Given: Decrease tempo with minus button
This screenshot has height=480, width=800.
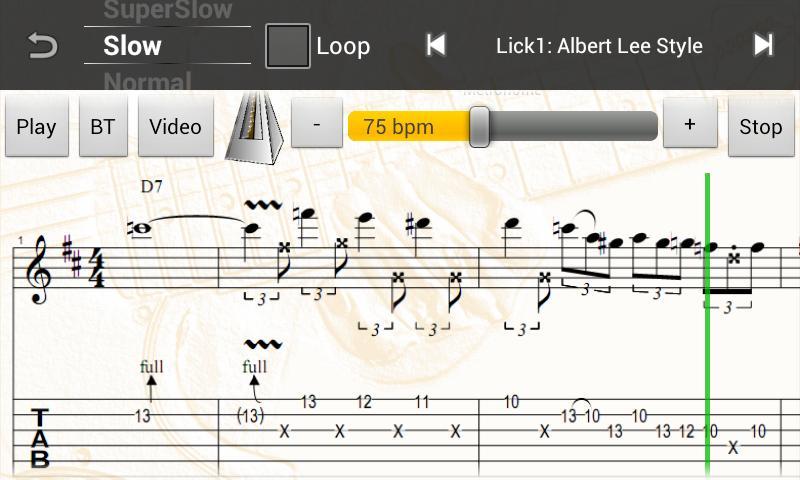Looking at the screenshot, I should click(x=317, y=124).
